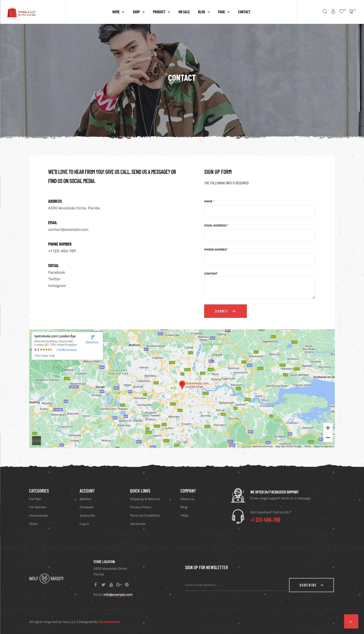The height and width of the screenshot is (634, 364).
Task: Expand the Shop dropdown menu
Action: point(138,12)
